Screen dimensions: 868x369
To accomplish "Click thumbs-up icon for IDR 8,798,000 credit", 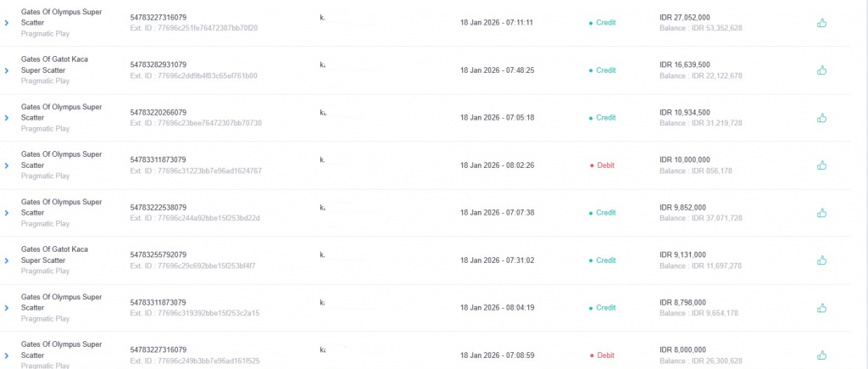I will (821, 308).
